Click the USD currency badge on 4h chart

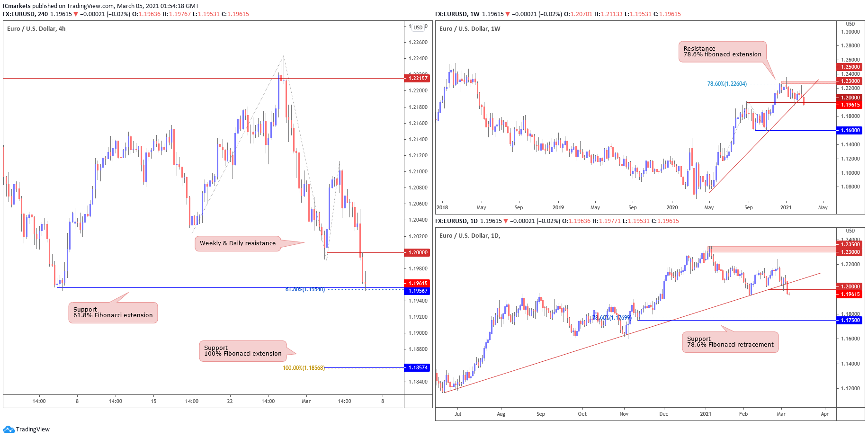tap(418, 27)
